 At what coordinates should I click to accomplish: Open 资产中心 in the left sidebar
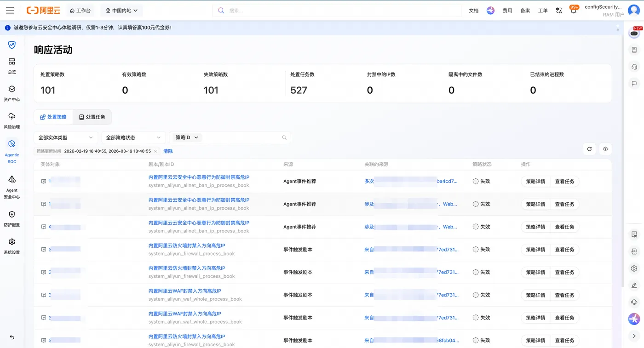point(12,93)
